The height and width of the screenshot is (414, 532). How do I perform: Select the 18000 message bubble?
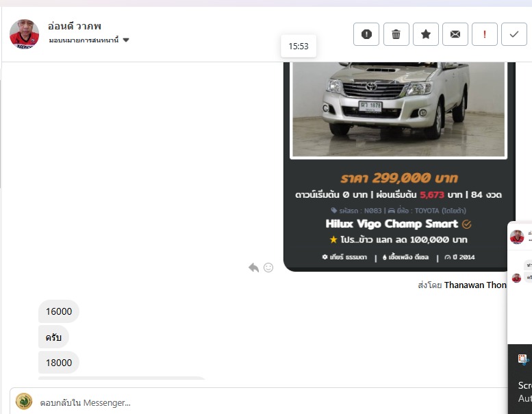pos(59,363)
